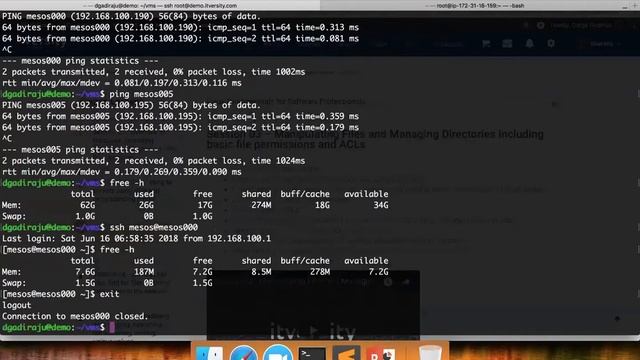This screenshot has height=360, width=640.
Task: Open Finder from the dock
Action: click(209, 353)
